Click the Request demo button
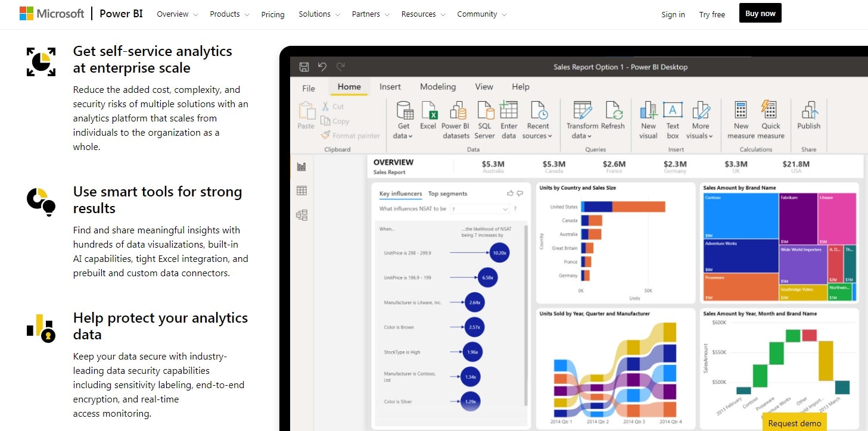 pyautogui.click(x=794, y=423)
